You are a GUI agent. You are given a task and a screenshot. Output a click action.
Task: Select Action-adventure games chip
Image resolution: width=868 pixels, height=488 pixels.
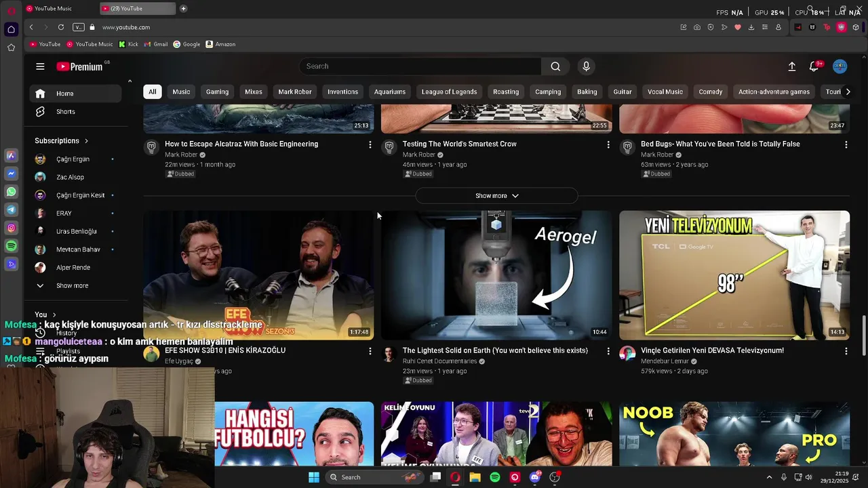[x=774, y=91]
